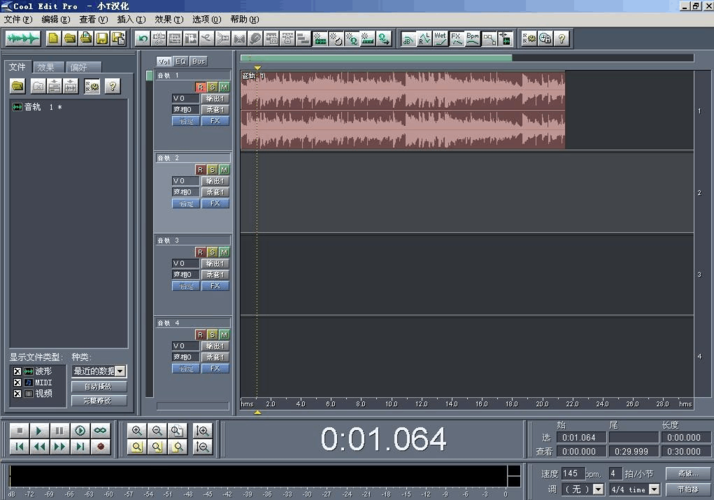This screenshot has height=500, width=714.
Task: Expand the 调 key dropdown
Action: pos(598,489)
